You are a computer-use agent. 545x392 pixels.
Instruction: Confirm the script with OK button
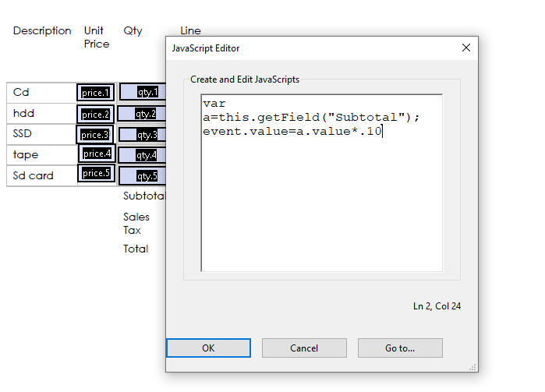click(208, 348)
